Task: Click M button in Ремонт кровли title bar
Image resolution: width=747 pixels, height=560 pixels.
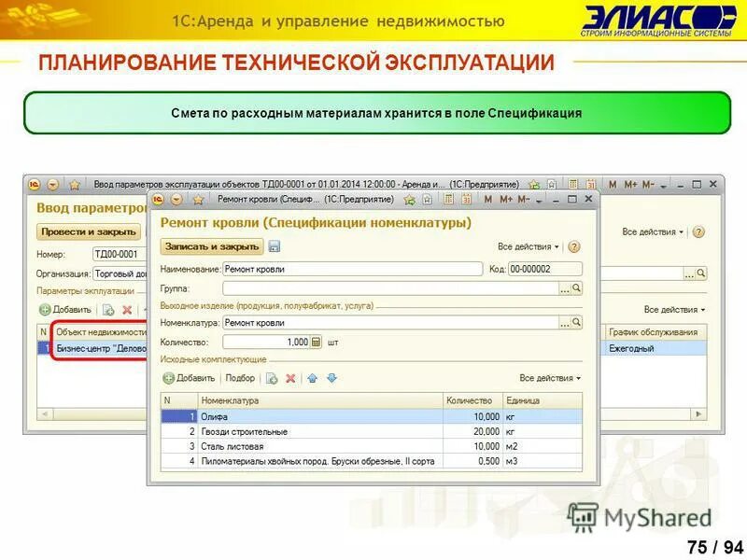Action: click(x=487, y=199)
